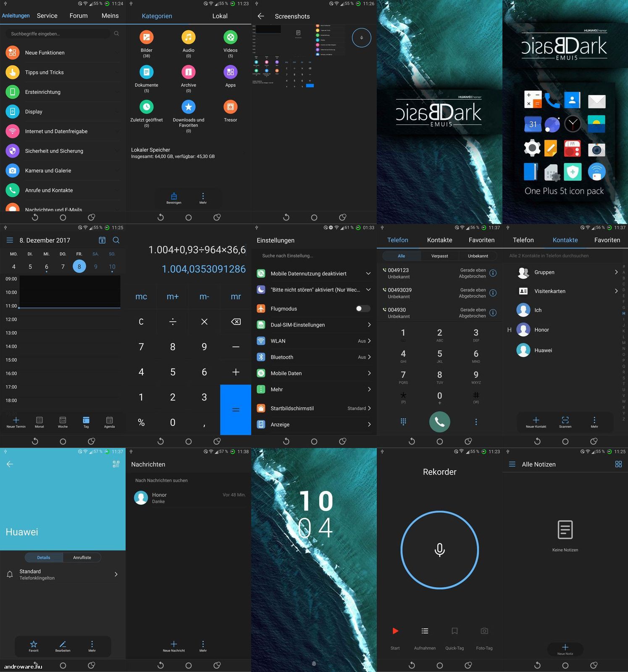
Task: Tap calculator mc memory button
Action: click(x=141, y=296)
